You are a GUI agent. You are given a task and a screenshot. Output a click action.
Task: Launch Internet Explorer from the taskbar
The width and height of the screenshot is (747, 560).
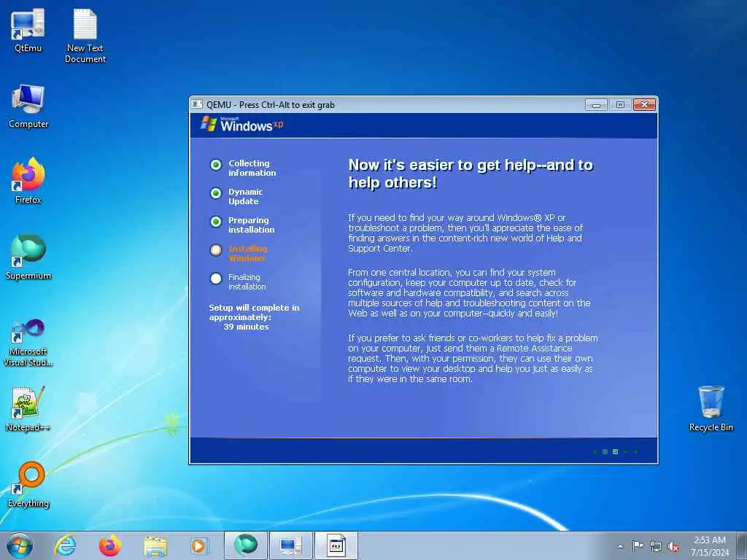[65, 545]
